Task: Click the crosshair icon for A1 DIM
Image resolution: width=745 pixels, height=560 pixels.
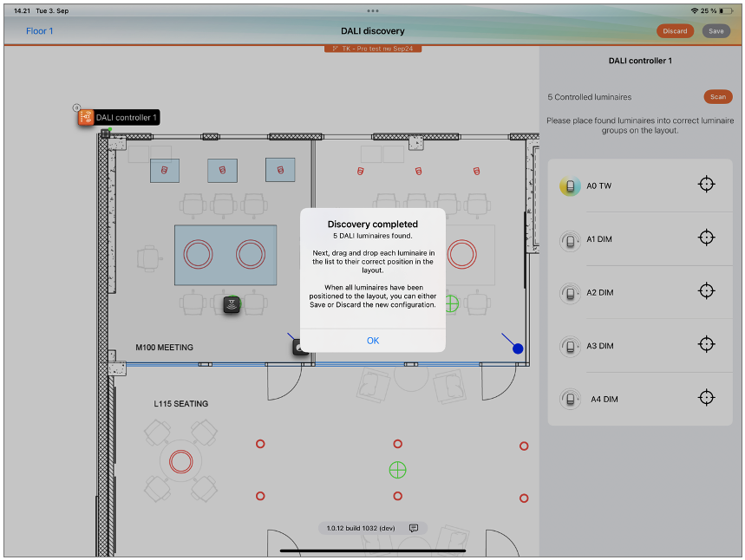Action: point(707,238)
